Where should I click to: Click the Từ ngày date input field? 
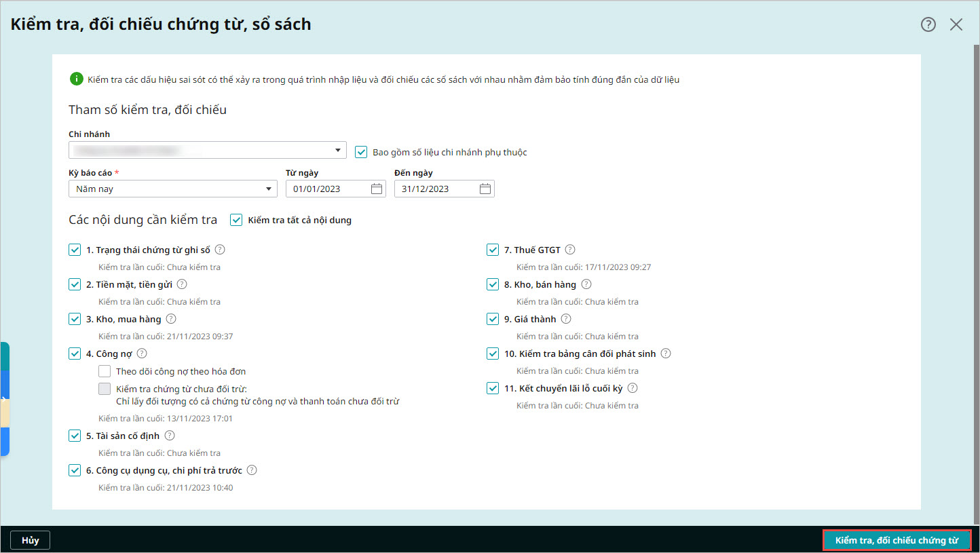(x=336, y=189)
